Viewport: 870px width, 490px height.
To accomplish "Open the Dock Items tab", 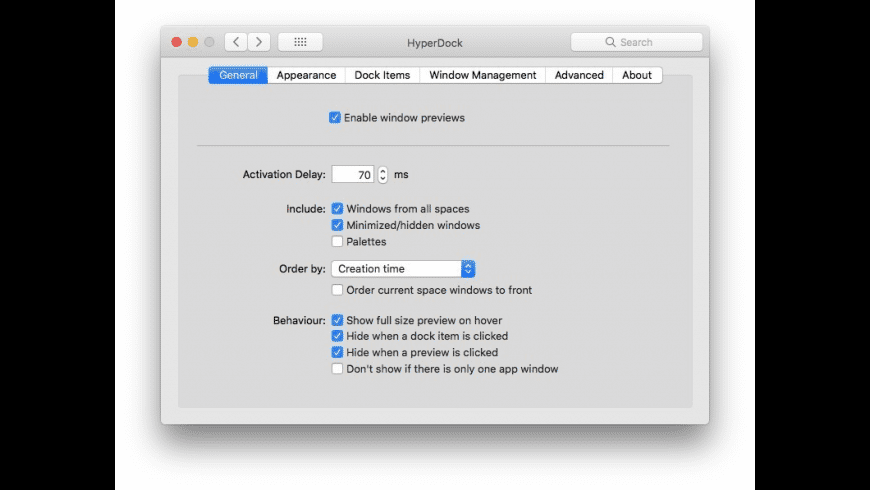I will [382, 75].
